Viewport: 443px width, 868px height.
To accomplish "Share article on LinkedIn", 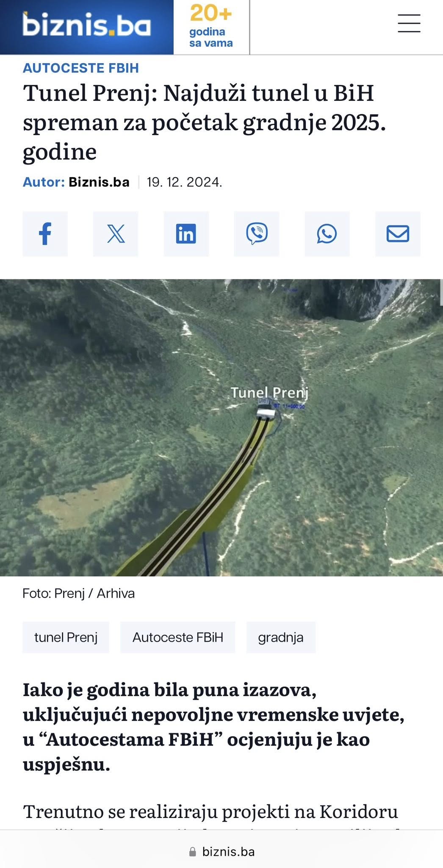I will (186, 234).
